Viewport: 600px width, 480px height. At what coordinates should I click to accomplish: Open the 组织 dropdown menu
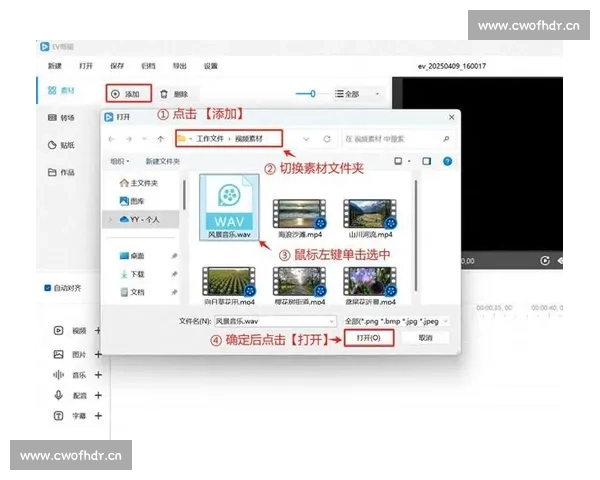(x=120, y=162)
